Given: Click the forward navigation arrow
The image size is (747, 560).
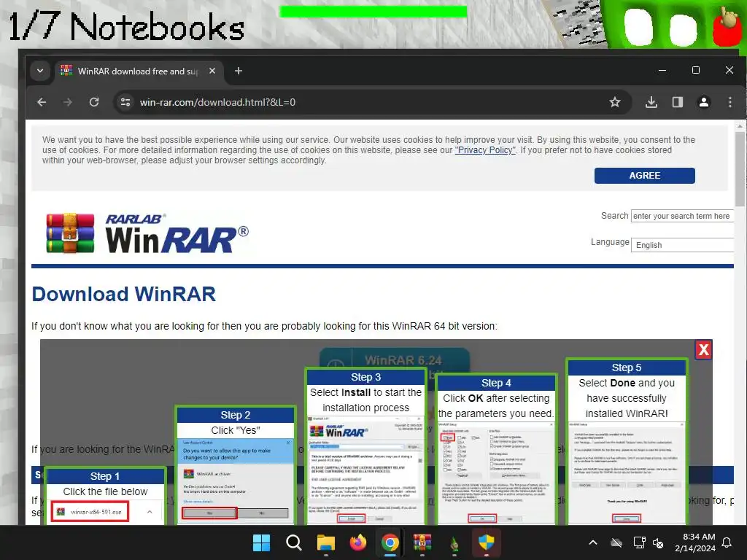Looking at the screenshot, I should [68, 102].
